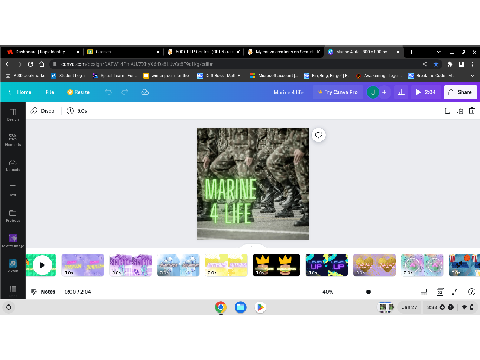Play the green template with play button
Viewport: 480px width, 360px height.
(42, 265)
